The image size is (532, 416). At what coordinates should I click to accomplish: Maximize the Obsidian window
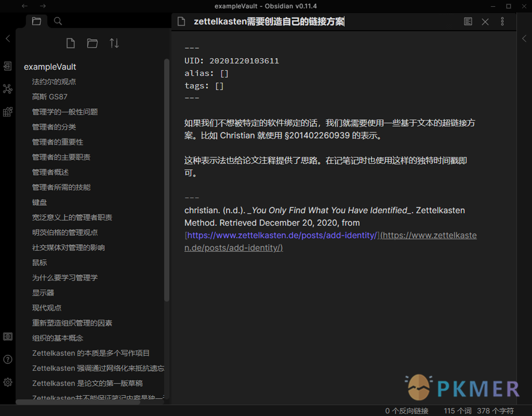tap(508, 6)
